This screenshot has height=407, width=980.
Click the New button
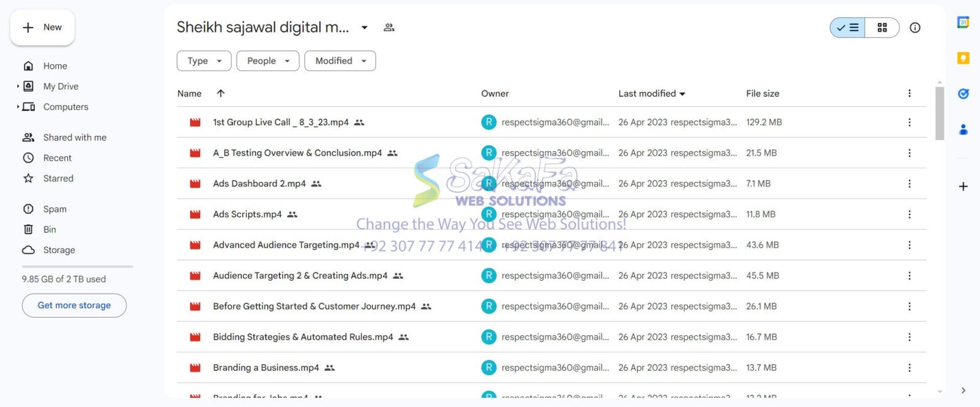pyautogui.click(x=42, y=28)
